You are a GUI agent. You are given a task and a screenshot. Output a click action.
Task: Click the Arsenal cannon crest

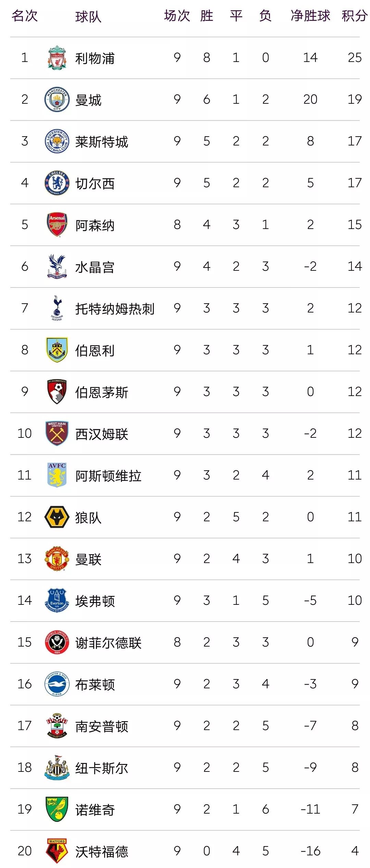pyautogui.click(x=57, y=225)
